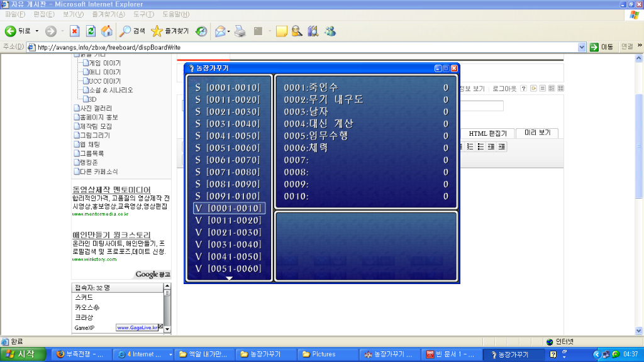Expand the Links (연결) chevron

tap(640, 45)
